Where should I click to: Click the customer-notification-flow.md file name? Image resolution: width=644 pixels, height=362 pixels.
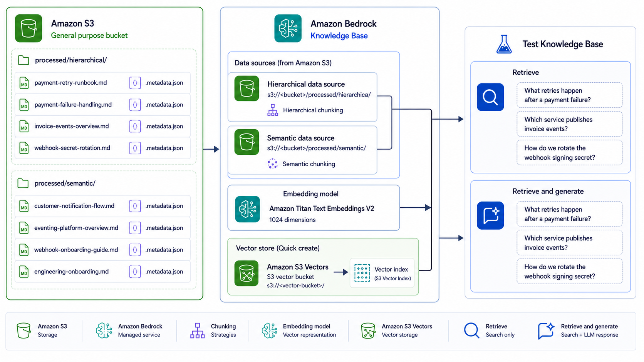point(74,206)
